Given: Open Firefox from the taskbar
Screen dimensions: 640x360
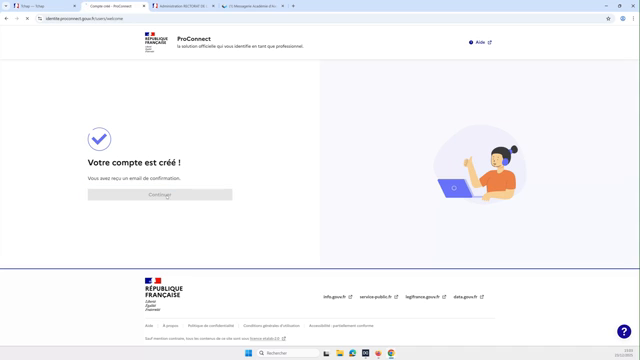Looking at the screenshot, I should pyautogui.click(x=378, y=353).
